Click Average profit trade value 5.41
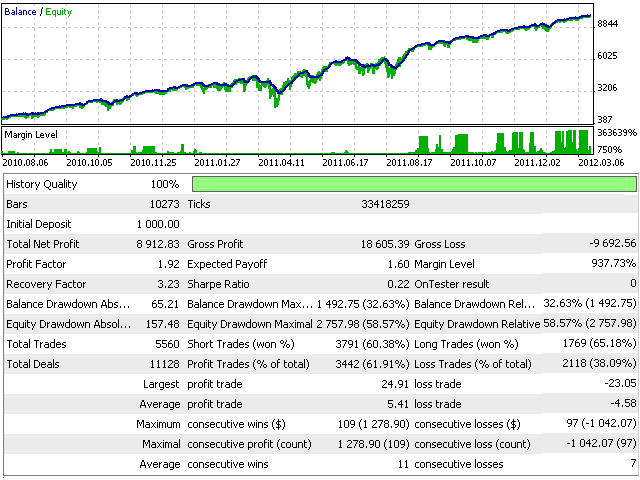 pyautogui.click(x=398, y=404)
